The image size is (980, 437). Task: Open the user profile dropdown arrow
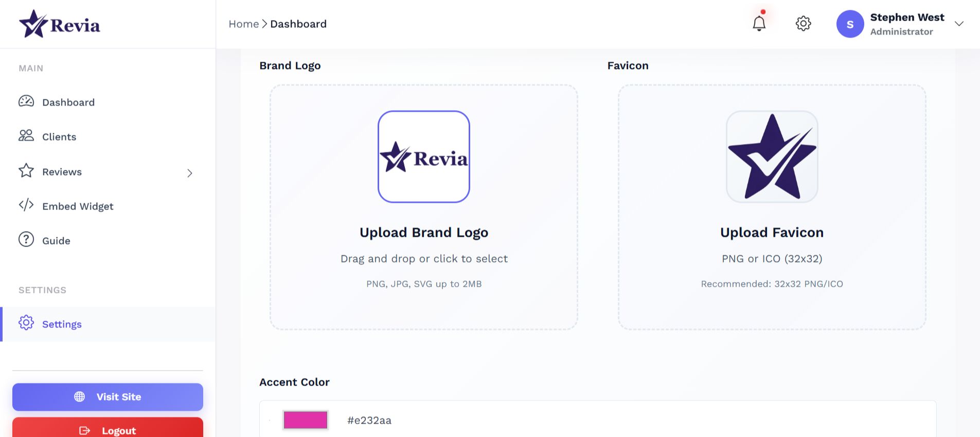(x=959, y=24)
